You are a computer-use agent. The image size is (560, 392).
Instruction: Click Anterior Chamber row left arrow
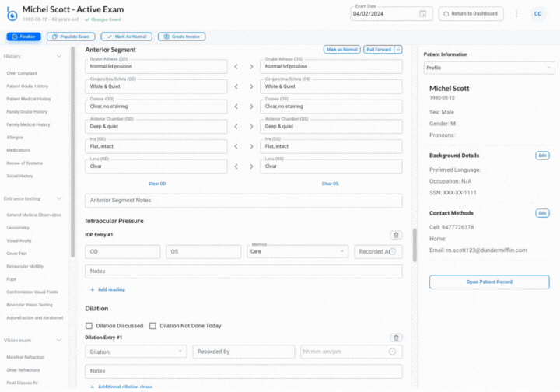pos(236,127)
